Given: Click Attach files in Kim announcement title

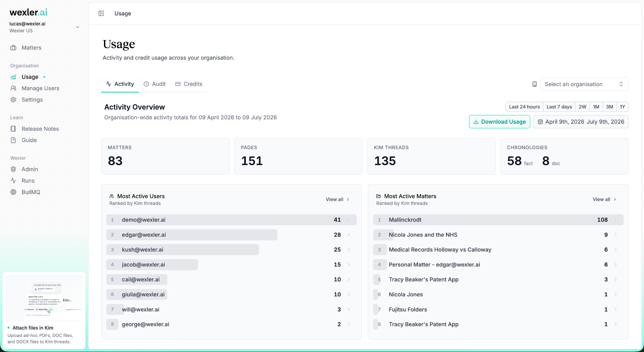Looking at the screenshot, I should [33, 328].
